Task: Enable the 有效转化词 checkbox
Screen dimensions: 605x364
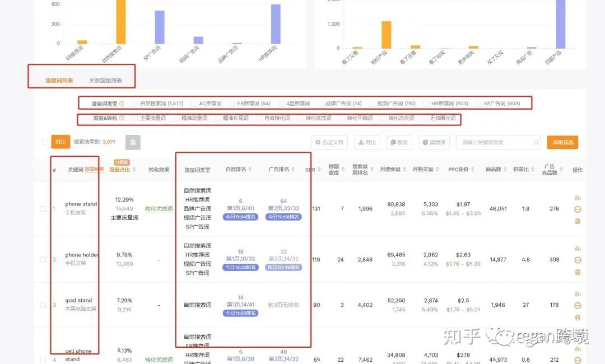Action: pos(259,118)
